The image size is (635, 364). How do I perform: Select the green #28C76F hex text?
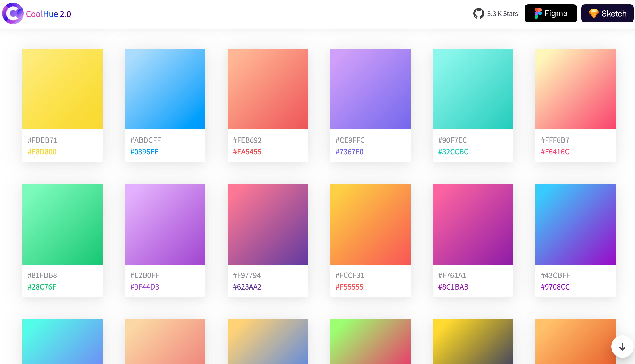tap(42, 287)
